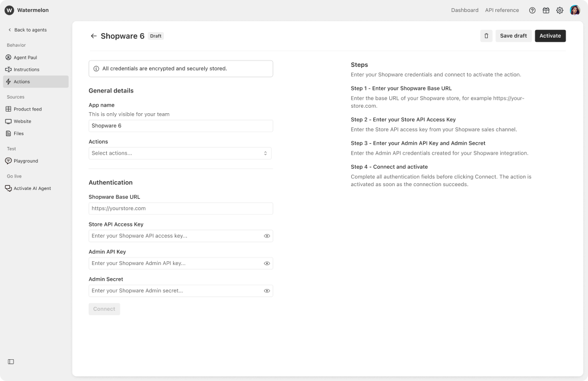Go to Activate AI Agent
This screenshot has height=381, width=588.
point(35,188)
